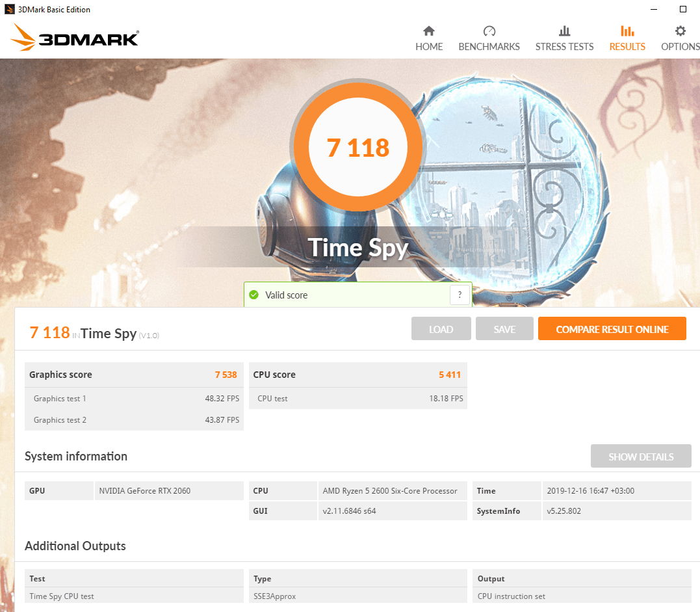Screen dimensions: 700x612
Task: Click the Benchmarks gauge icon
Action: click(489, 31)
